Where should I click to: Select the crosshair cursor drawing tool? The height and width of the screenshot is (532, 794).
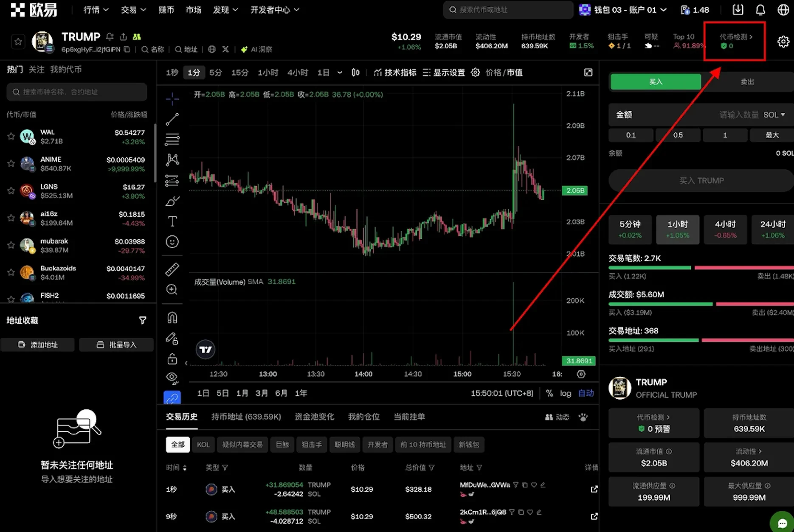pyautogui.click(x=172, y=99)
